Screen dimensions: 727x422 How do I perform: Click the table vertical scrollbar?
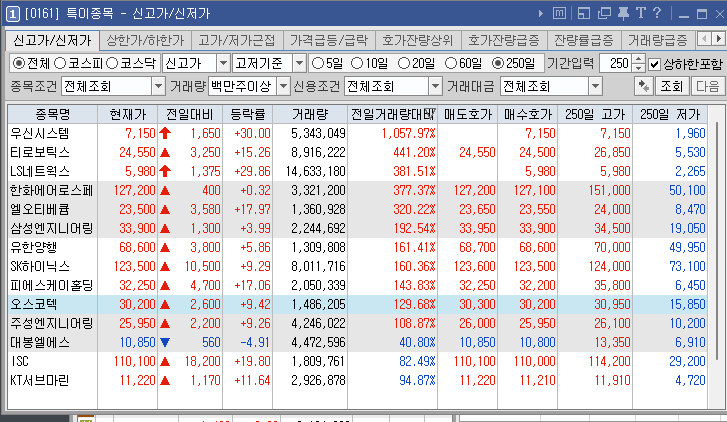(x=717, y=241)
